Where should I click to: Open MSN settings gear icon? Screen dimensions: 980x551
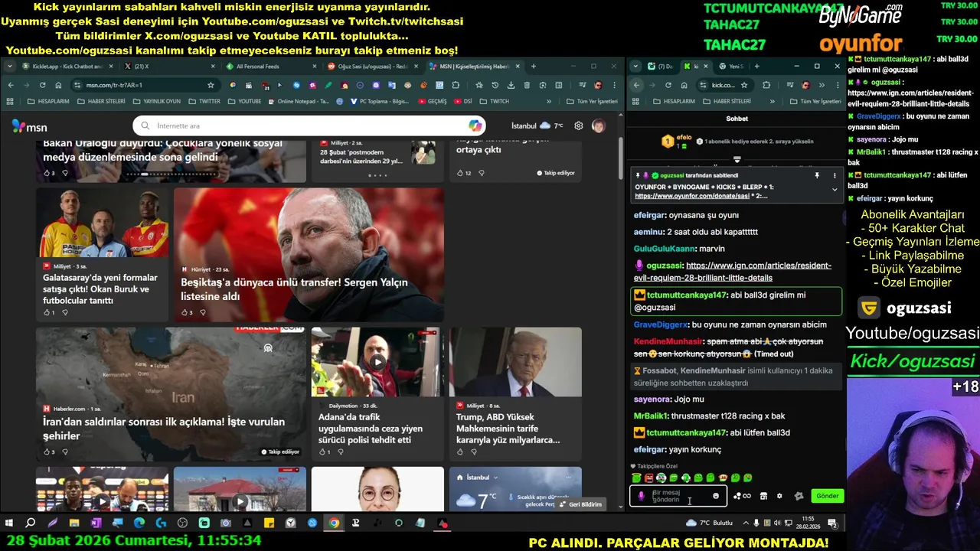click(x=579, y=126)
